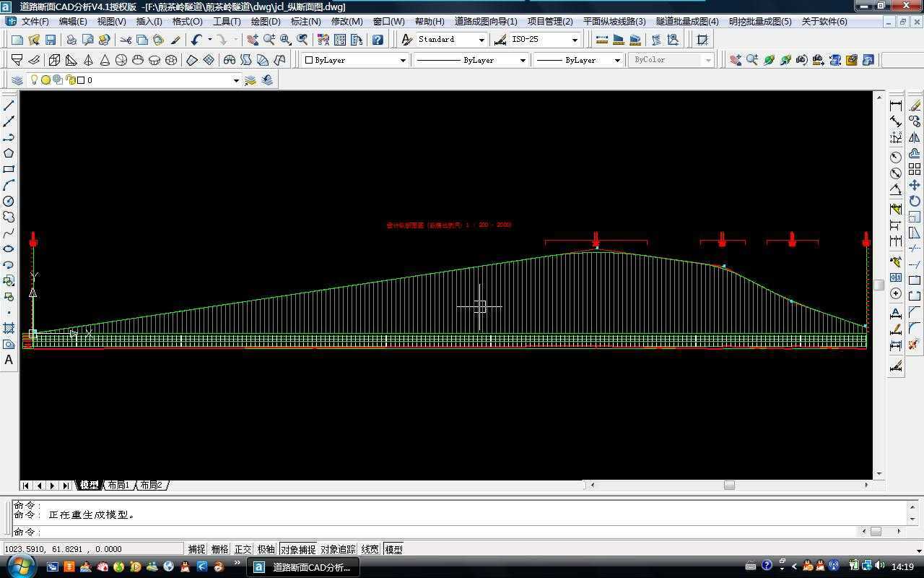
Task: Open the 文件(F) menu
Action: tap(35, 21)
